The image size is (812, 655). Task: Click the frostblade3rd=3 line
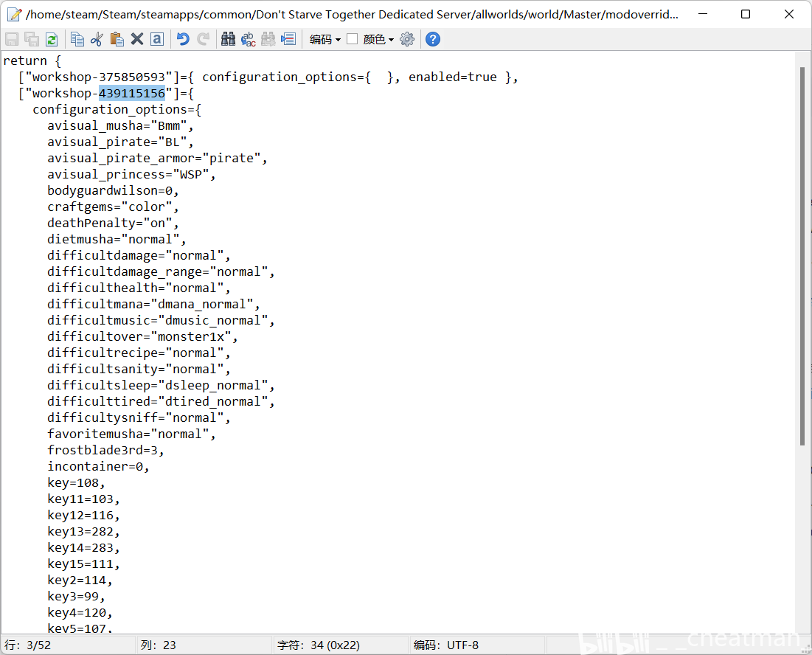click(105, 450)
